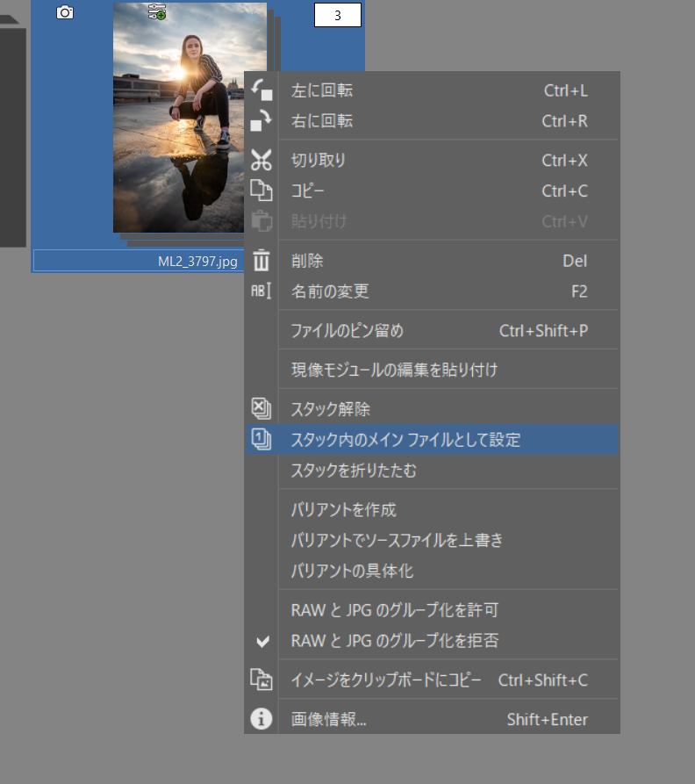Viewport: 695px width, 784px height.
Task: Toggle checked RAW と JPG のグループ化を拒否
Action: pyautogui.click(x=433, y=641)
